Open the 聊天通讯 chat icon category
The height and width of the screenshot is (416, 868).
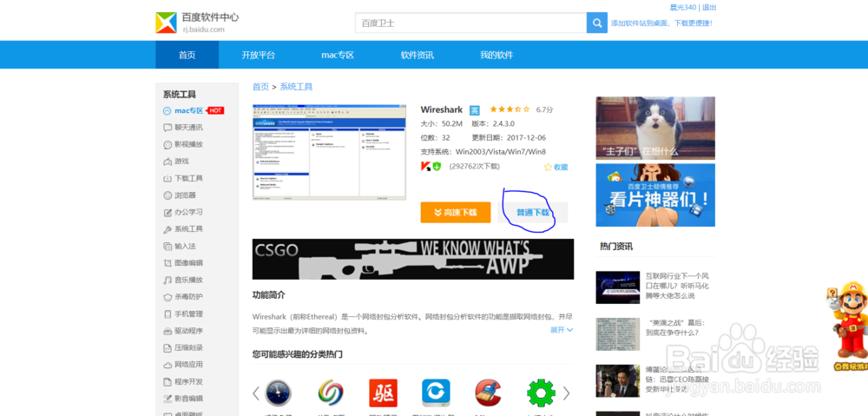pyautogui.click(x=183, y=128)
